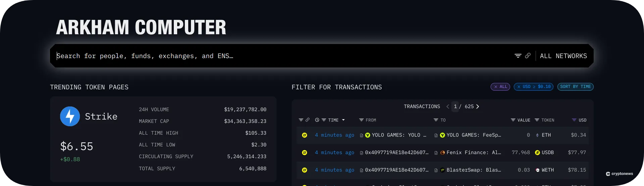Click the $0.34 USD value
The width and height of the screenshot is (644, 186).
point(578,135)
